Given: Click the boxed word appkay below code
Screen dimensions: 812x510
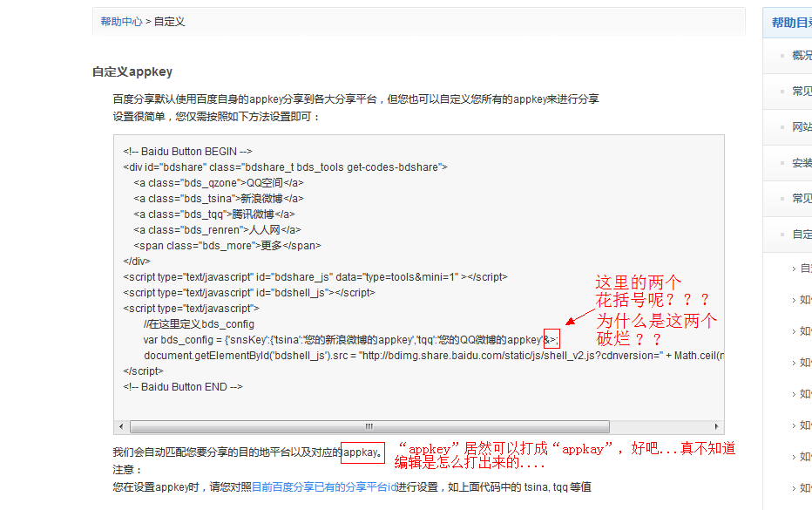Looking at the screenshot, I should click(362, 452).
